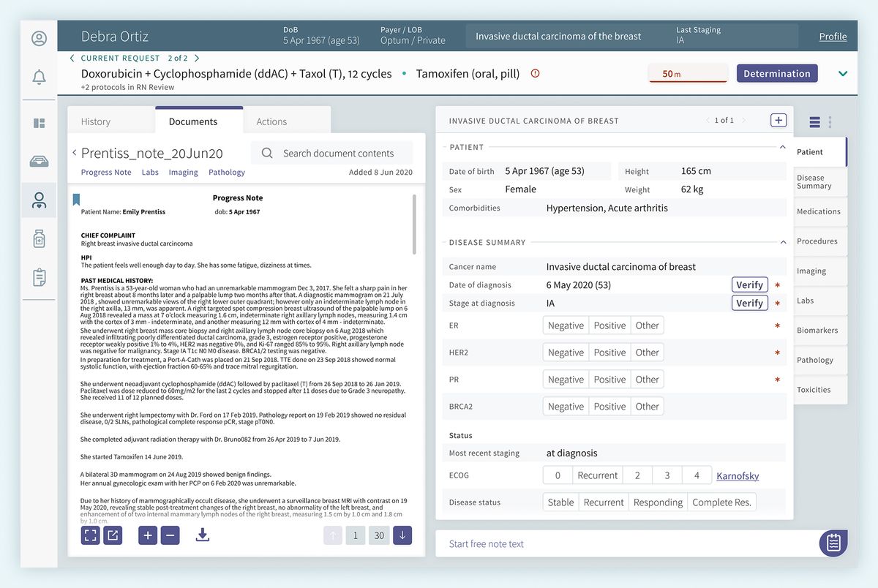Zoom in on the document with the plus icon
The width and height of the screenshot is (878, 588).
tap(147, 535)
